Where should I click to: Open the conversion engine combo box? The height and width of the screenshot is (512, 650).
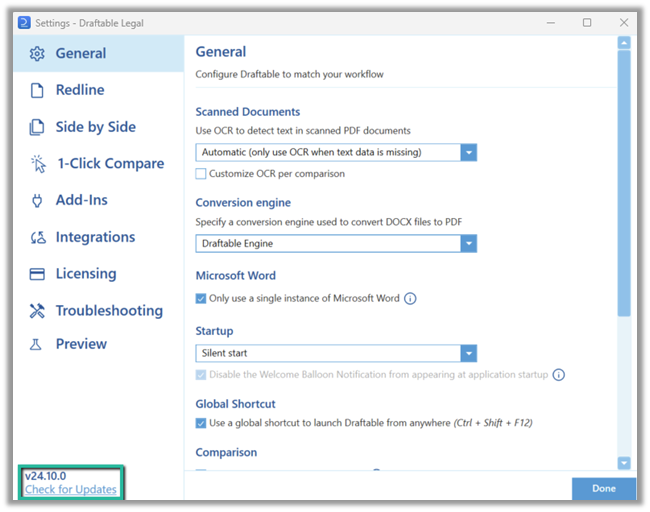click(x=336, y=244)
